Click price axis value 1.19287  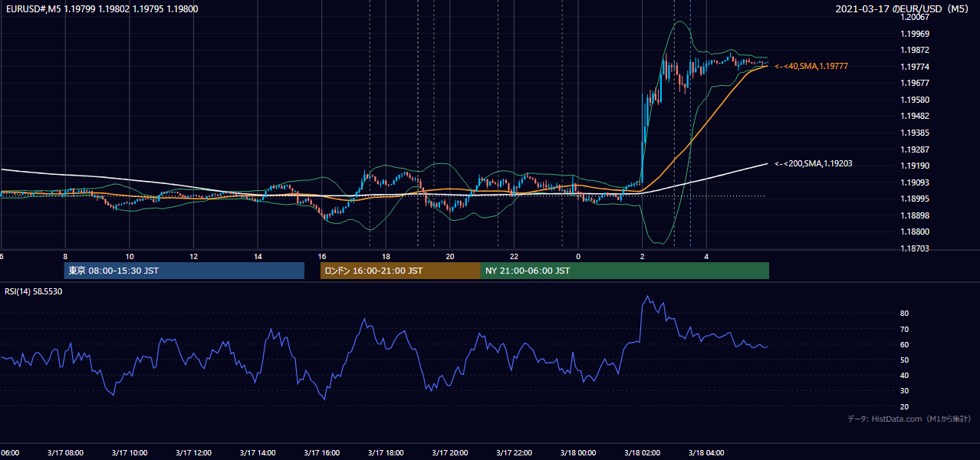[x=915, y=149]
